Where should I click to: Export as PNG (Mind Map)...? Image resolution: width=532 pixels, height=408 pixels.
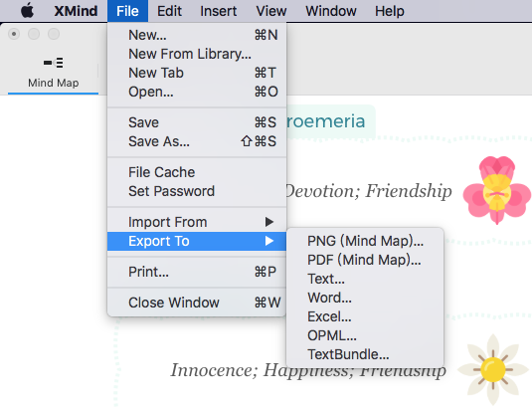[x=365, y=241]
